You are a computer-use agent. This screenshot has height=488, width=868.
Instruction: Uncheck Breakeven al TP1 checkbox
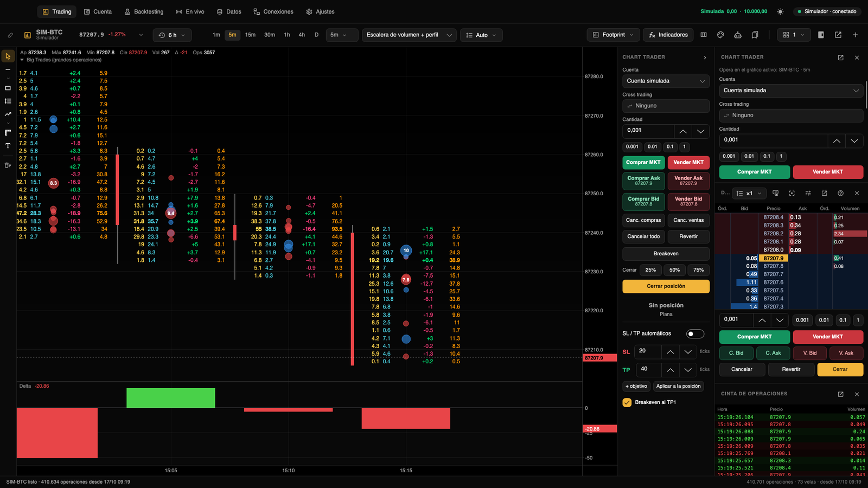(627, 402)
